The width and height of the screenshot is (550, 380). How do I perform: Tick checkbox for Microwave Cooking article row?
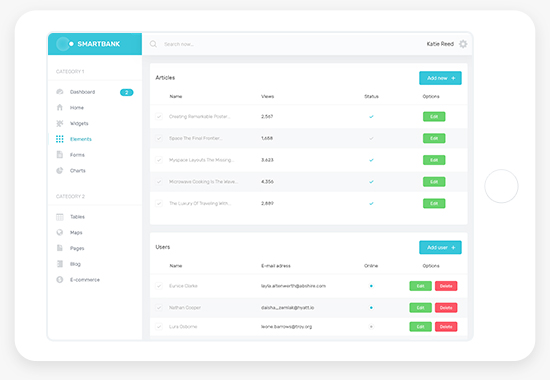(x=159, y=182)
